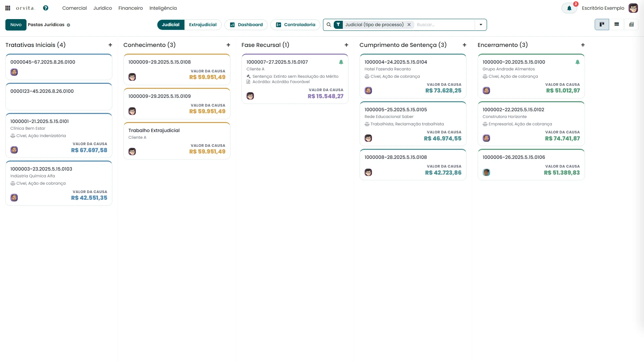Open card 0000123-45.2026.8.26.0100
This screenshot has width=644, height=362.
pos(59,97)
